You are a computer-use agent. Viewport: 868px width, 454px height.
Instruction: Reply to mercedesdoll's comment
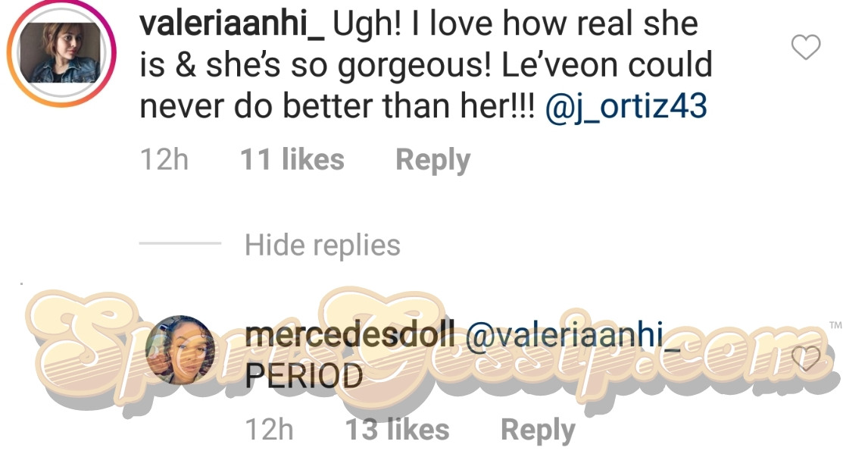(x=538, y=430)
